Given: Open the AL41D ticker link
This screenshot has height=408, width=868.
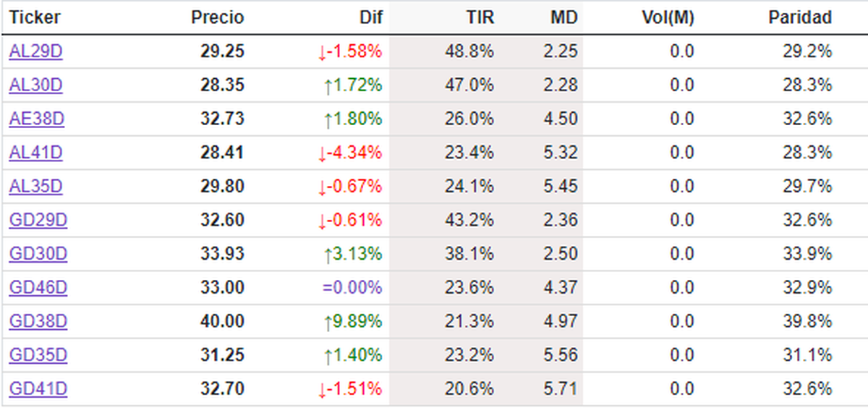Looking at the screenshot, I should pos(35,153).
